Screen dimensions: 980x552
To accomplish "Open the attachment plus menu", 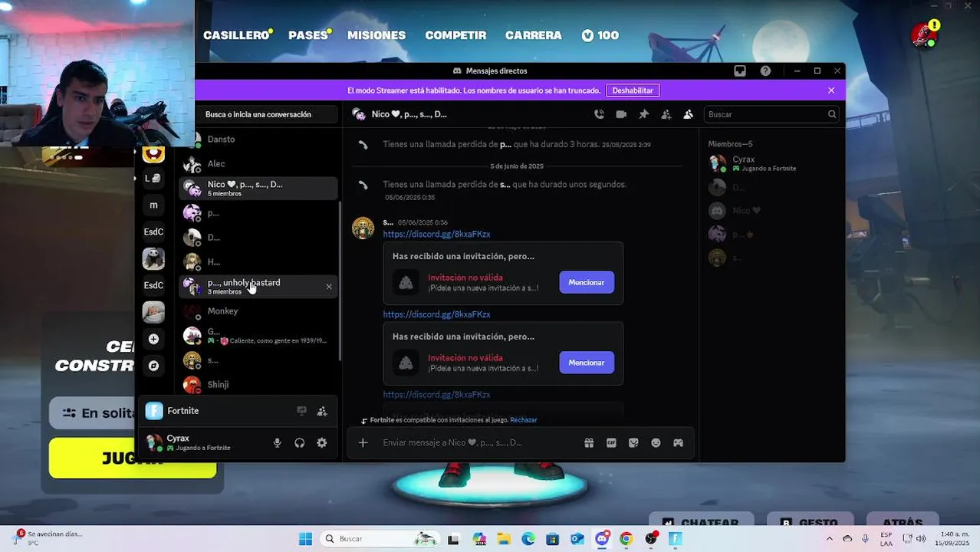I will (x=363, y=442).
